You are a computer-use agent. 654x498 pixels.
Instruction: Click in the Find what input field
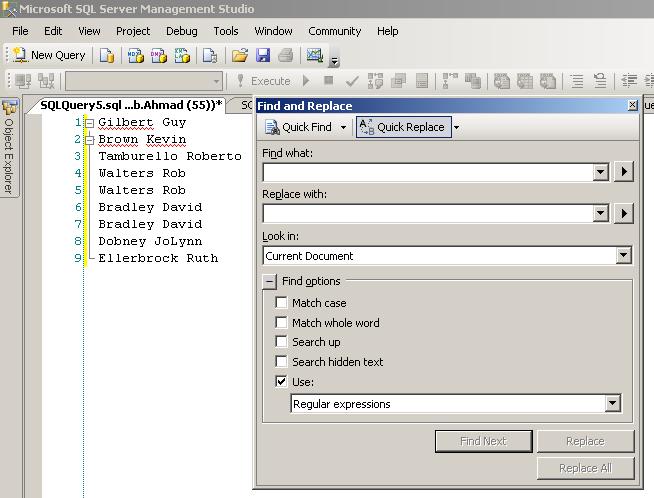pyautogui.click(x=428, y=172)
